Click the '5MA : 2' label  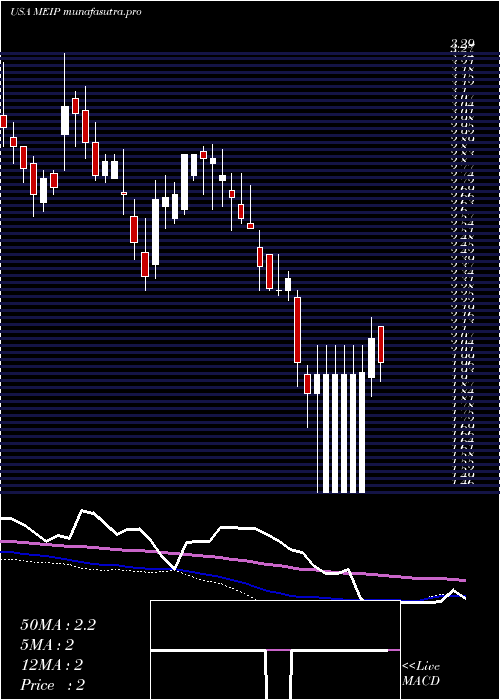(46, 645)
